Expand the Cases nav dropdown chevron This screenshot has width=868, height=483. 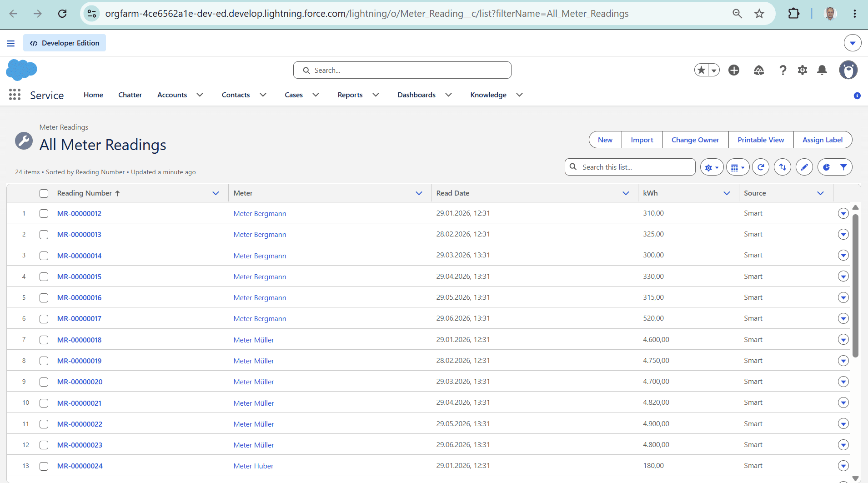click(316, 95)
